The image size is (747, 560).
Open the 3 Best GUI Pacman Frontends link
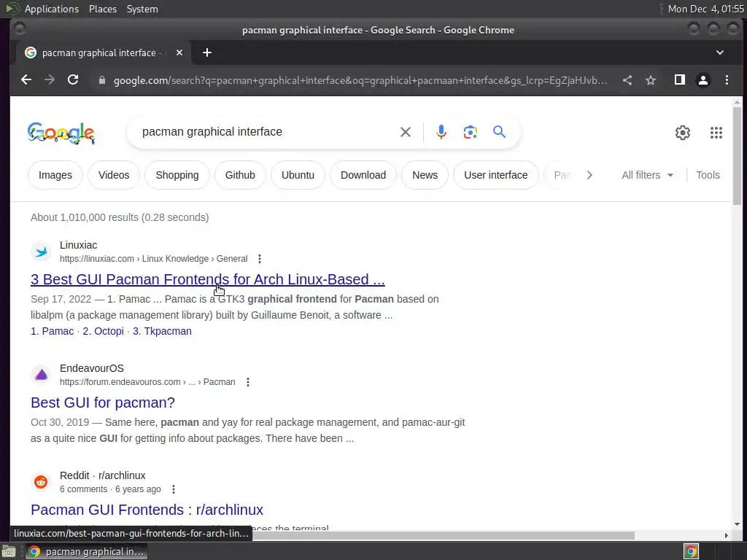point(208,279)
